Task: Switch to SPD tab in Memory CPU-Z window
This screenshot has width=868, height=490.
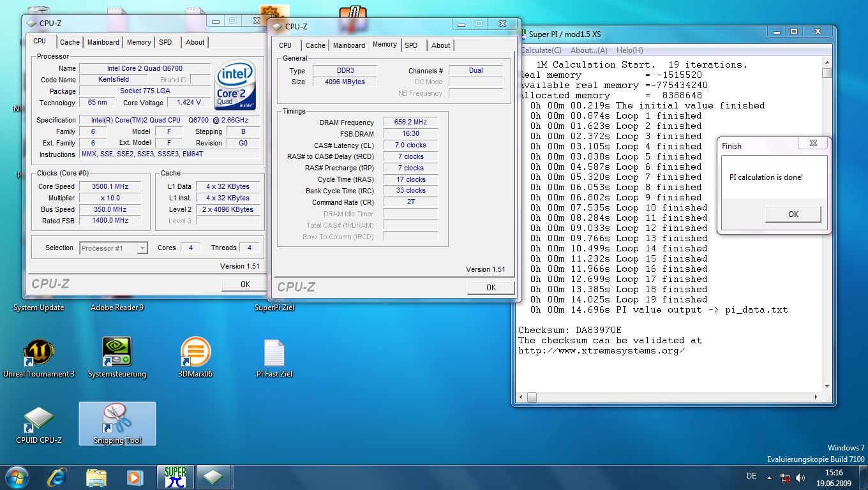Action: (x=411, y=45)
